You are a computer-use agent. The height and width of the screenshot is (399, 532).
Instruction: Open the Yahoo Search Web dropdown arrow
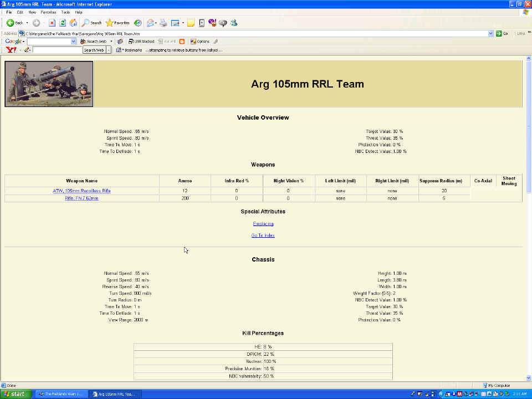(109, 50)
